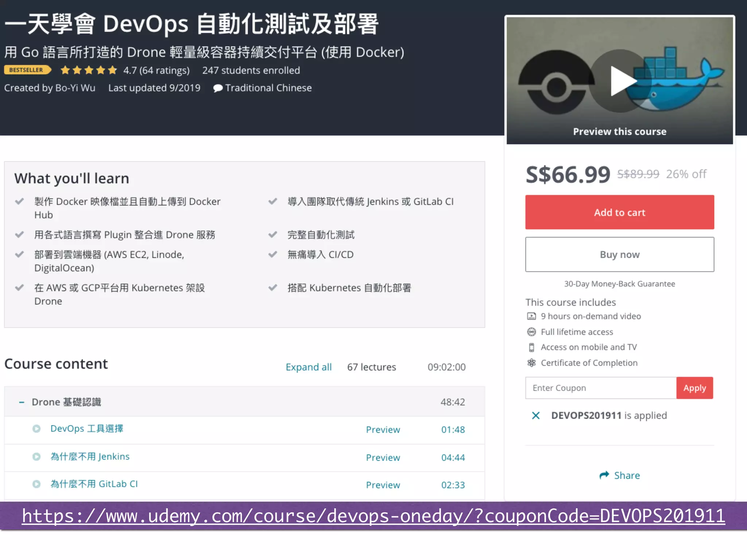Image resolution: width=747 pixels, height=560 pixels.
Task: Click checkmark beside 完整自動化測試
Action: click(x=272, y=234)
